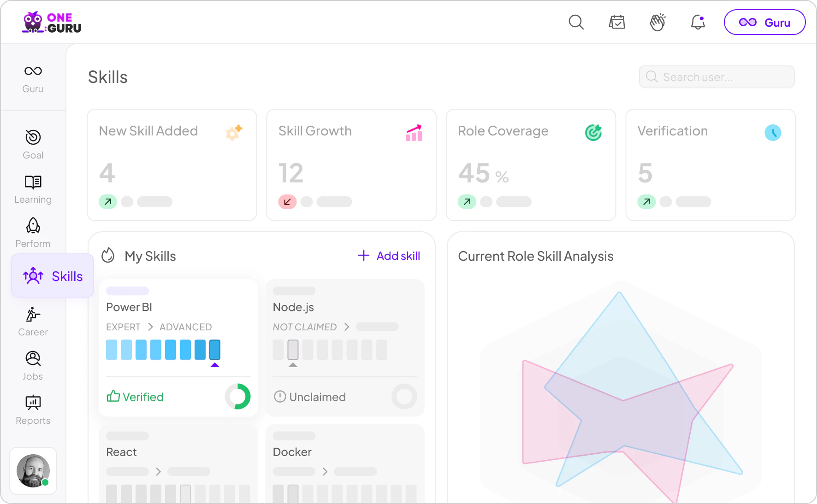Click the Skill Growth value 12
The height and width of the screenshot is (504, 817).
(291, 173)
